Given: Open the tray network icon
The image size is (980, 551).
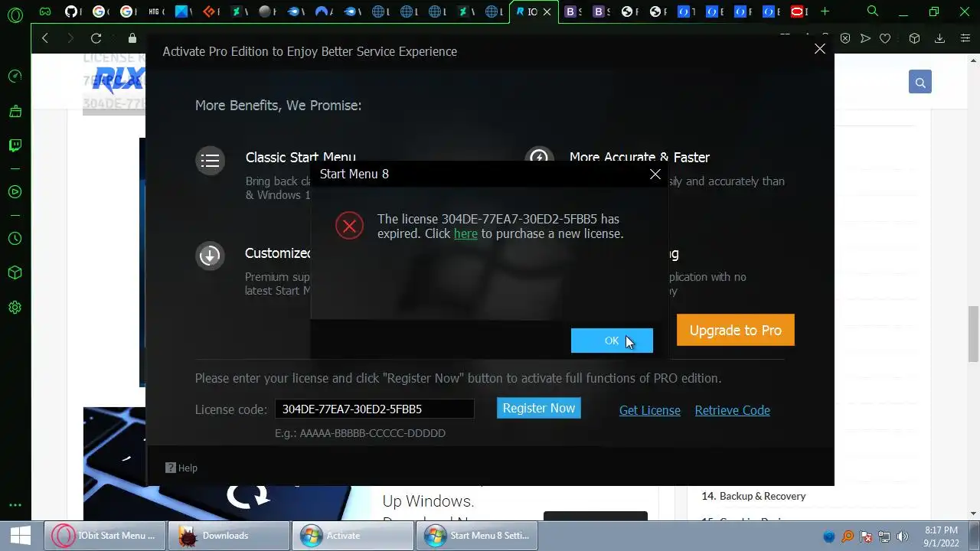Looking at the screenshot, I should point(884,536).
